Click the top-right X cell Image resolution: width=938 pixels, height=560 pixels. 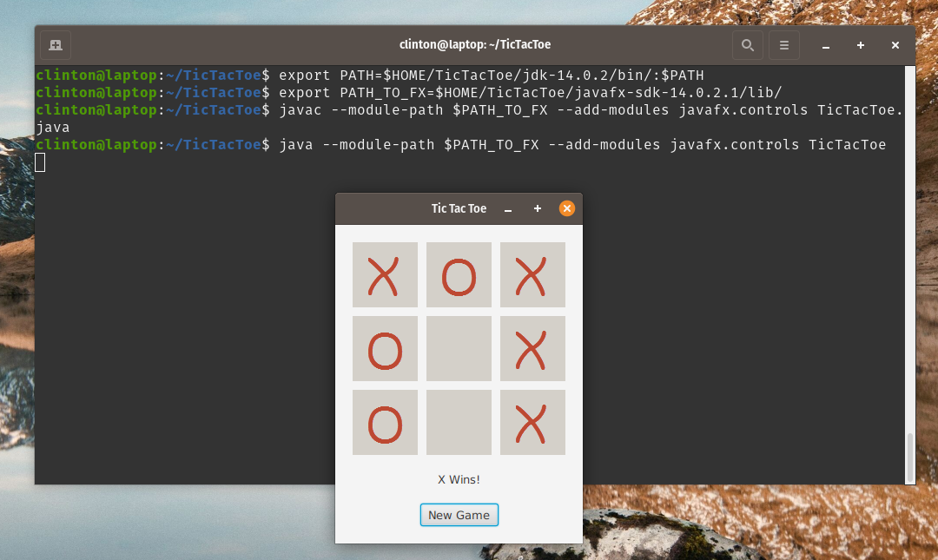click(532, 274)
